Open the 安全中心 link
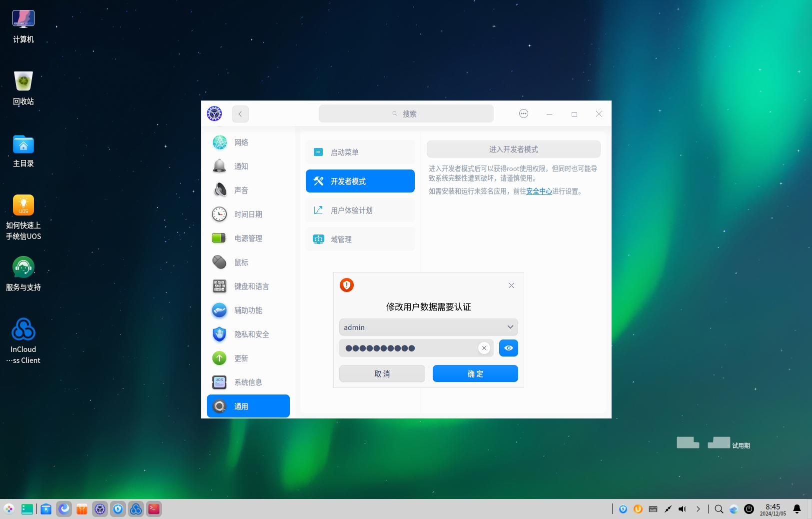The height and width of the screenshot is (519, 812). click(539, 191)
